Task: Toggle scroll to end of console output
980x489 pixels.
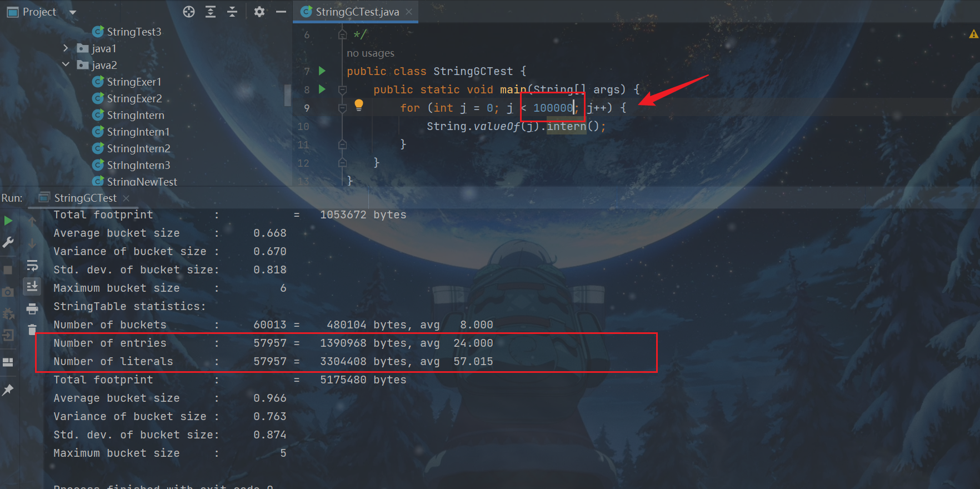Action: pyautogui.click(x=32, y=287)
